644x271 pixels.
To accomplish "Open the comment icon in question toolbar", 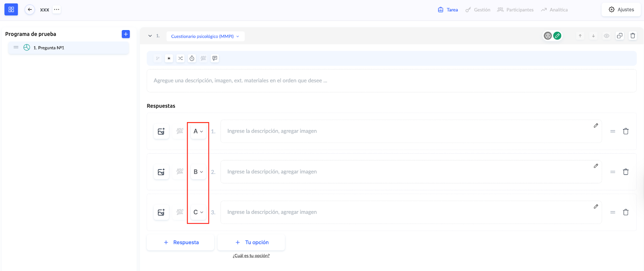I will pyautogui.click(x=215, y=58).
